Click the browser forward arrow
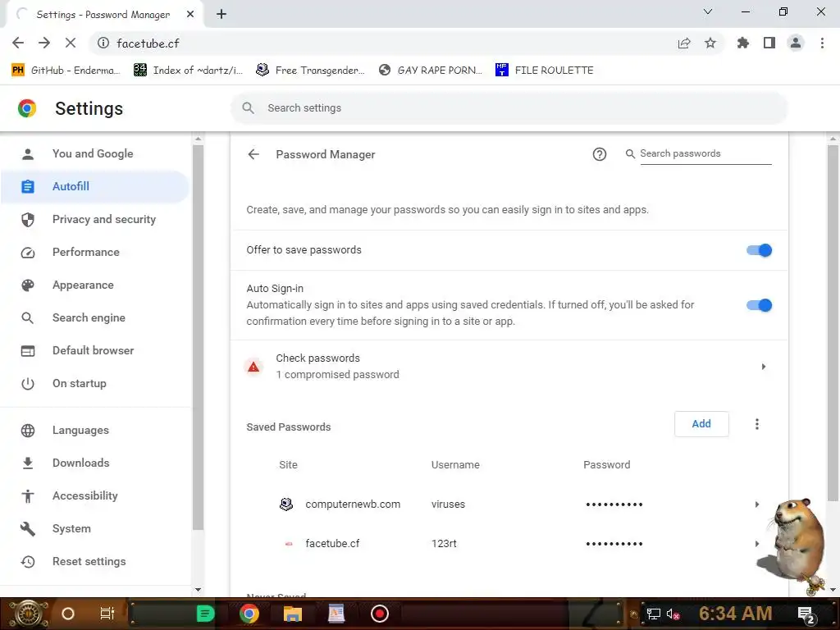The width and height of the screenshot is (840, 630). pos(44,43)
